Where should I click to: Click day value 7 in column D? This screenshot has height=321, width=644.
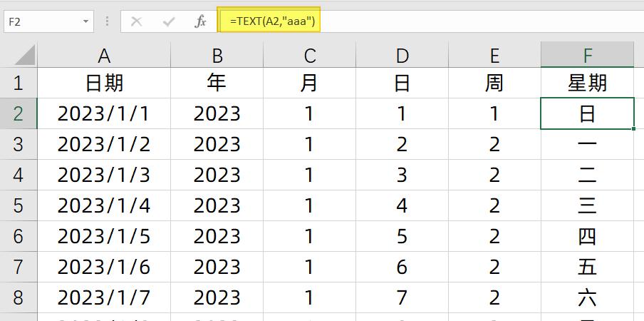click(x=402, y=297)
